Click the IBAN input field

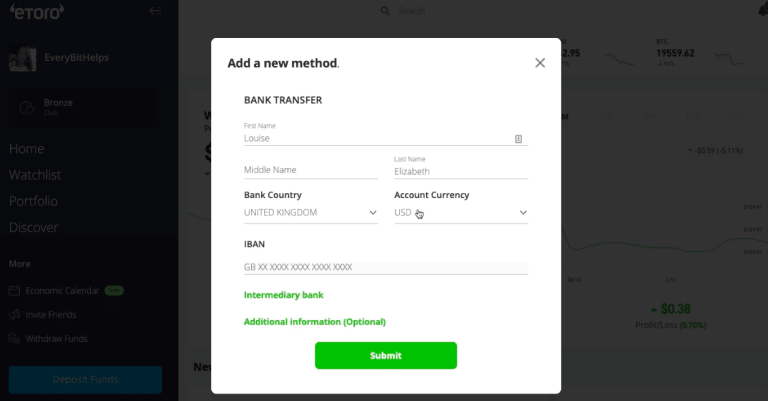click(385, 267)
